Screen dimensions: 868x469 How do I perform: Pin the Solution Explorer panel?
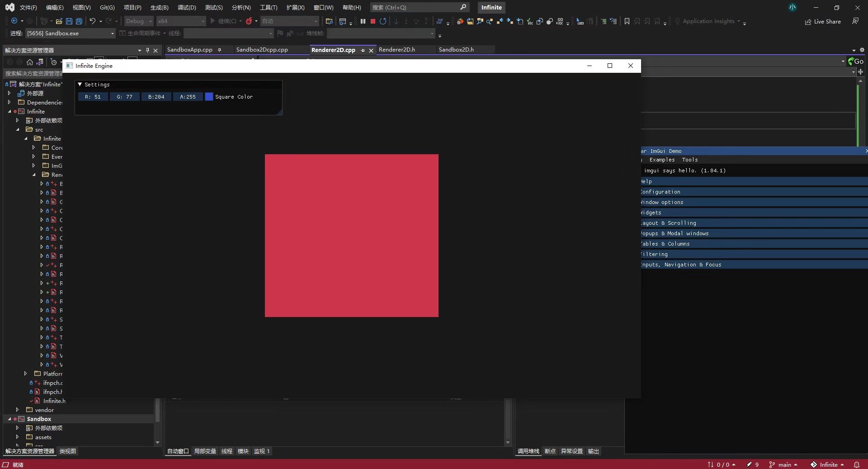(x=147, y=50)
